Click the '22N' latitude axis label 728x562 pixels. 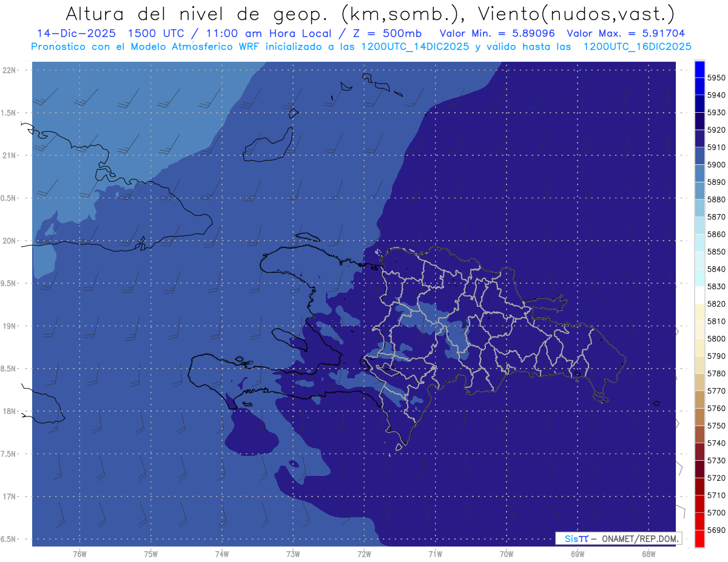(9, 70)
